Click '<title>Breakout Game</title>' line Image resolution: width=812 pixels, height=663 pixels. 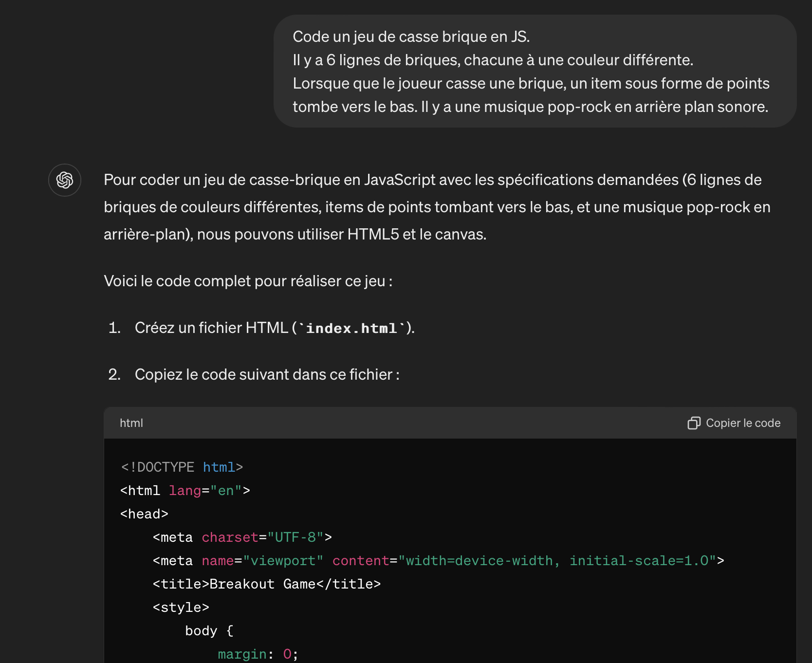coord(267,584)
